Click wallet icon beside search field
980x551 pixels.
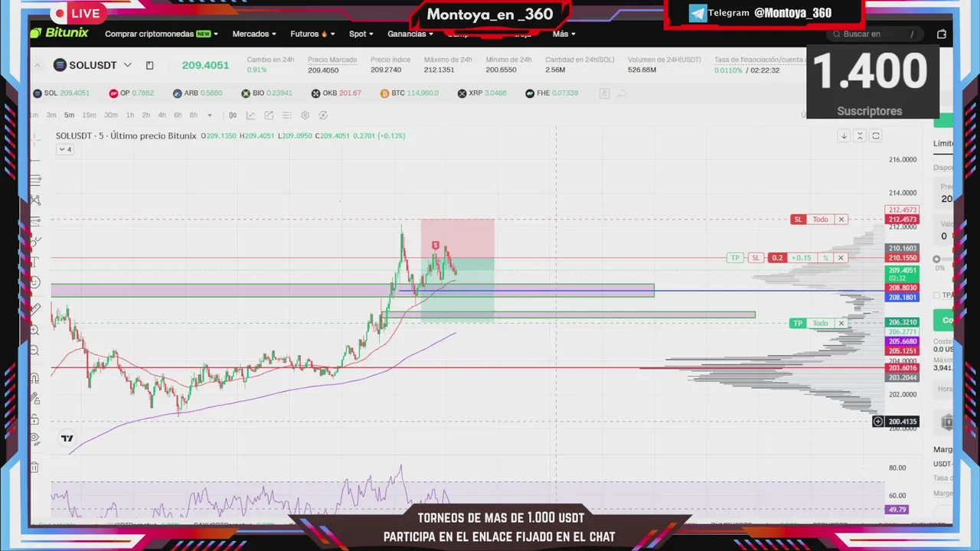[x=942, y=34]
